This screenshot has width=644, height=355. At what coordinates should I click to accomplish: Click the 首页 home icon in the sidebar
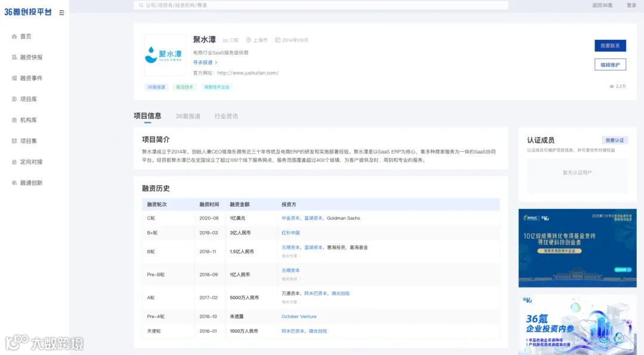tap(14, 36)
